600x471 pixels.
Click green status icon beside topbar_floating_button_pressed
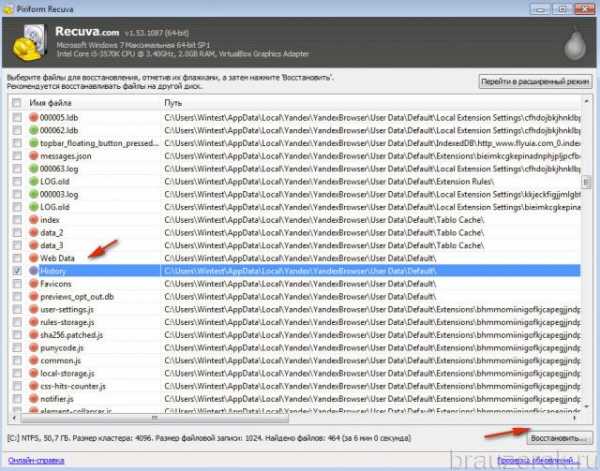33,144
